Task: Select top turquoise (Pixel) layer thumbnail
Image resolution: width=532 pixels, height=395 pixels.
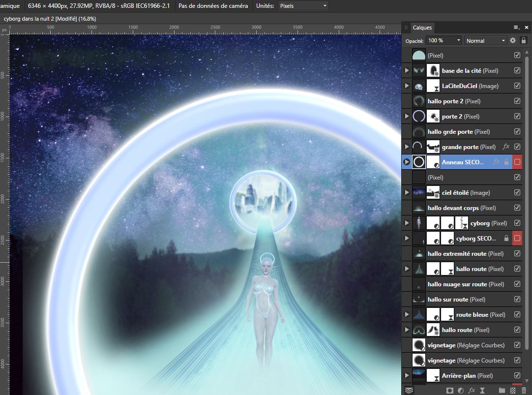Action: point(419,55)
